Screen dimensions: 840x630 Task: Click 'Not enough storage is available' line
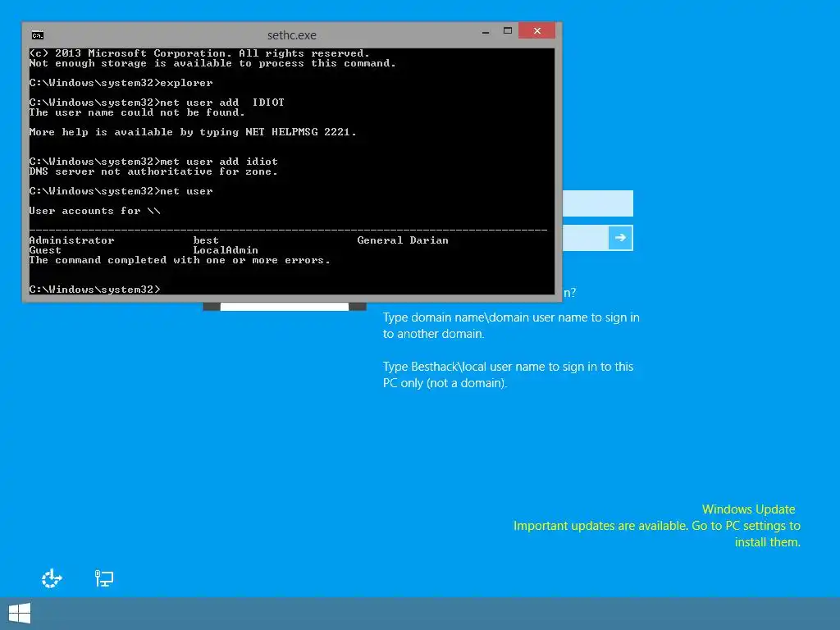212,63
